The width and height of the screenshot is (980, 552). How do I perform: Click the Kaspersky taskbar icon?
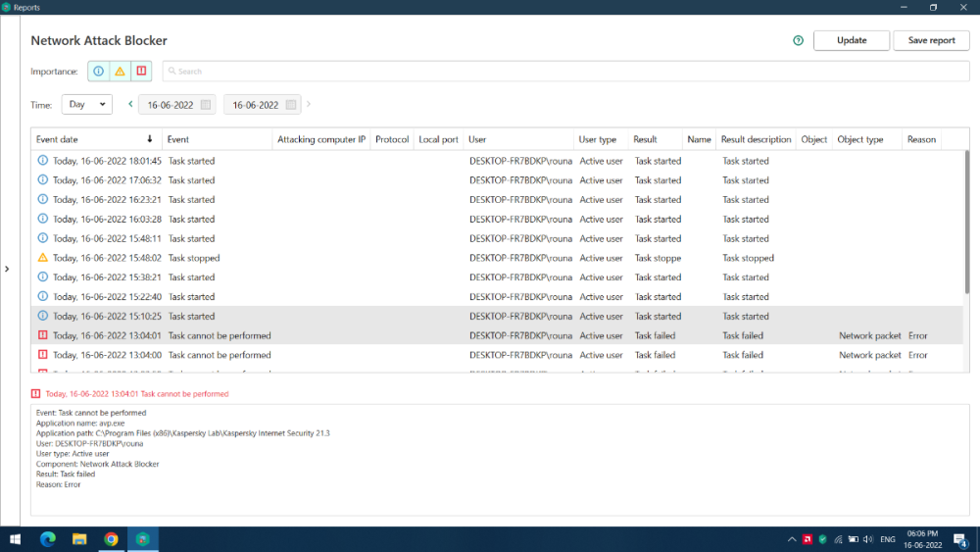(142, 539)
